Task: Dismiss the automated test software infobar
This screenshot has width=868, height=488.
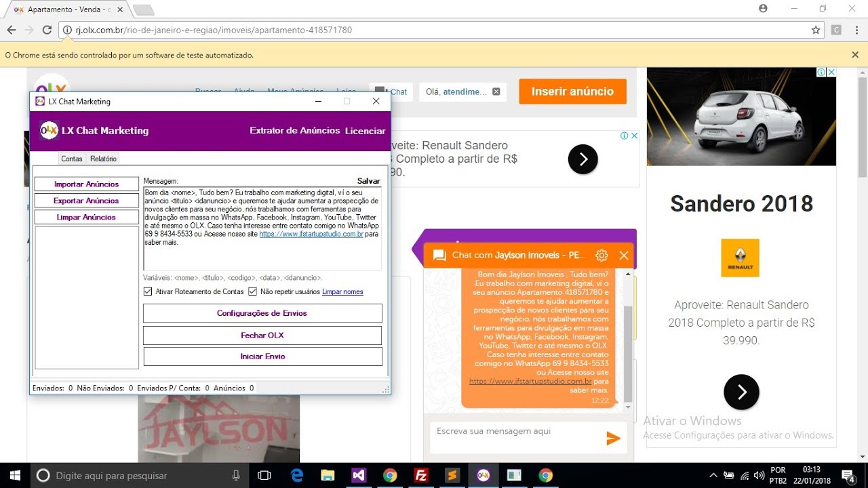Action: [855, 55]
